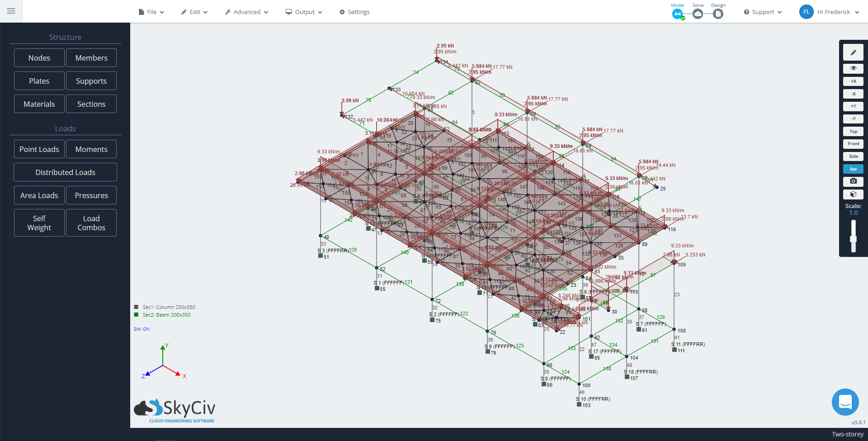Viewport: 868px width, 441px height.
Task: Click the Design document icon
Action: coord(718,14)
